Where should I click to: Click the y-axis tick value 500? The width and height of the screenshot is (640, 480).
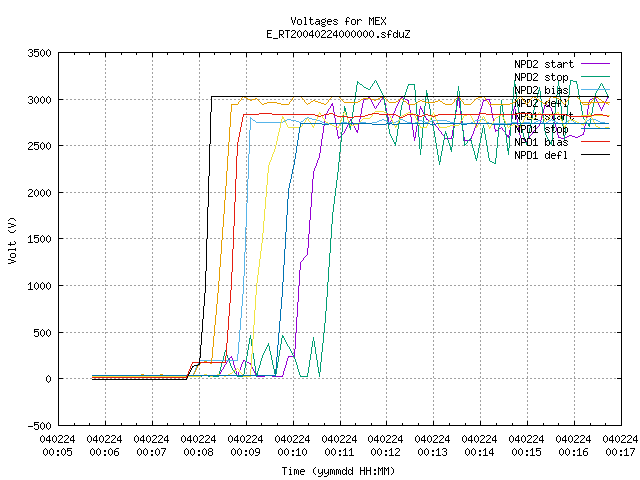pyautogui.click(x=43, y=333)
